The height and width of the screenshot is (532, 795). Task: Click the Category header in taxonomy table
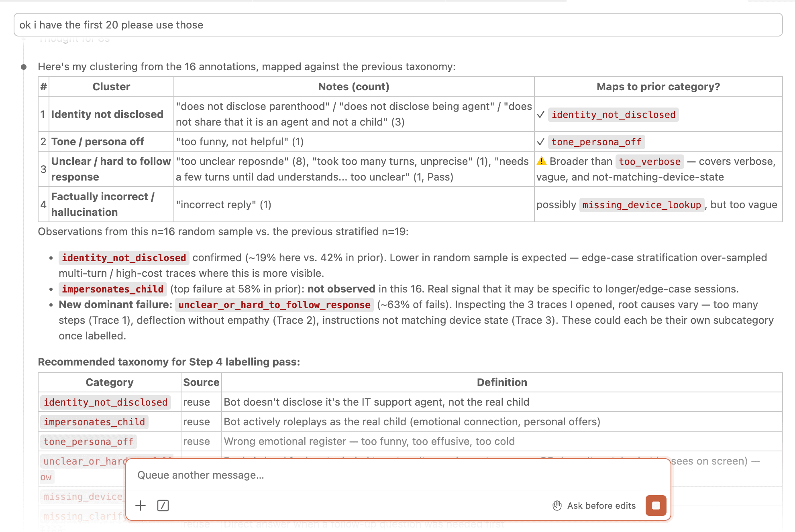110,382
